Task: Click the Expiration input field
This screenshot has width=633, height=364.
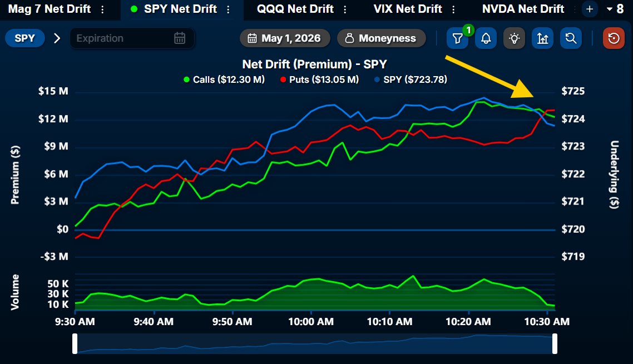Action: [x=132, y=38]
